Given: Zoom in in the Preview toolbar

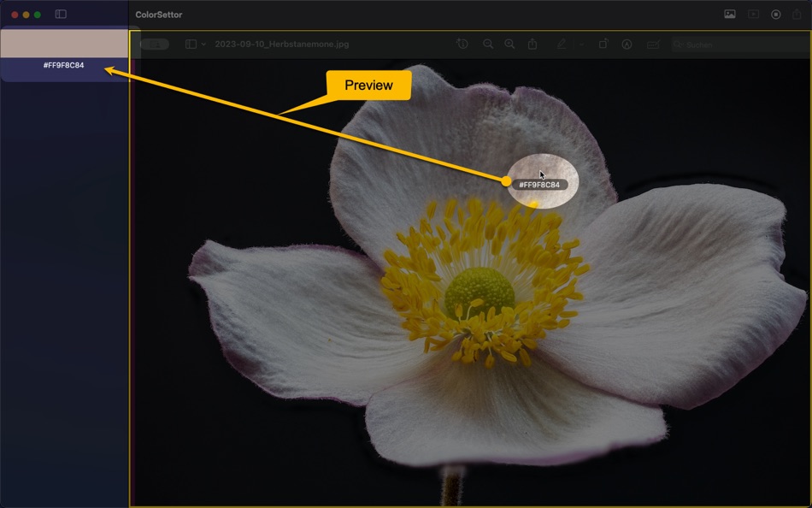Looking at the screenshot, I should 509,44.
